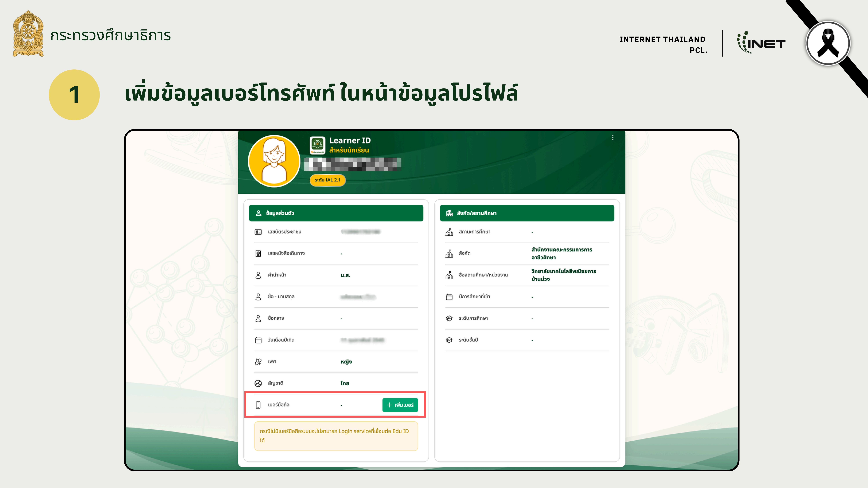Click the black mourning ribbon badge
Image resolution: width=868 pixels, height=488 pixels.
click(828, 43)
